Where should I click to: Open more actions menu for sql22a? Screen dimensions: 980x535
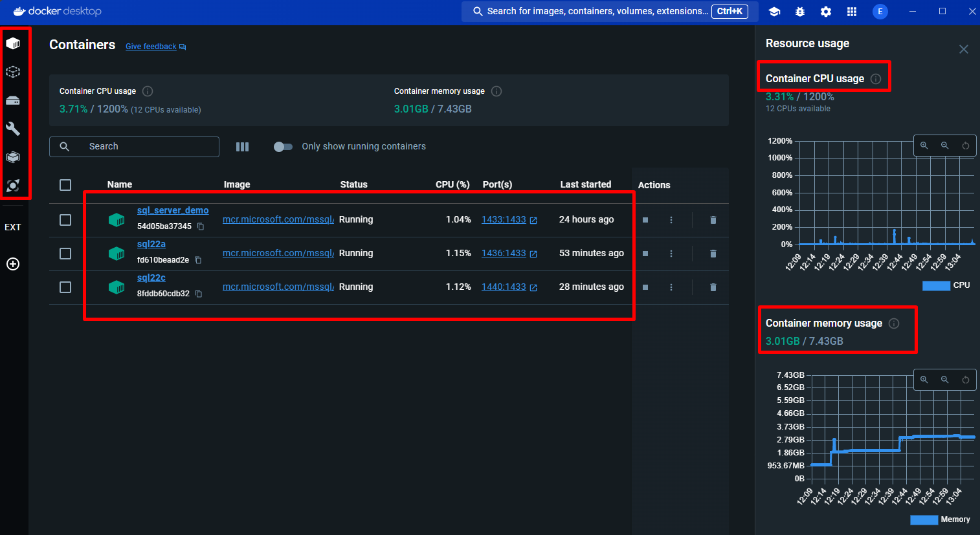[x=671, y=254]
